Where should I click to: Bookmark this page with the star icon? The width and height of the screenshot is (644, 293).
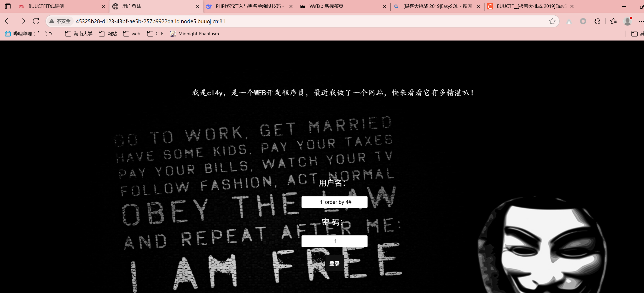click(x=552, y=21)
